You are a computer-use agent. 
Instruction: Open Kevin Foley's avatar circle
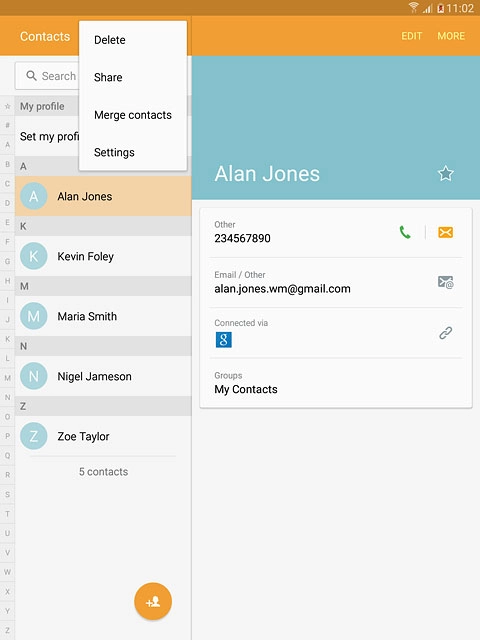point(33,256)
